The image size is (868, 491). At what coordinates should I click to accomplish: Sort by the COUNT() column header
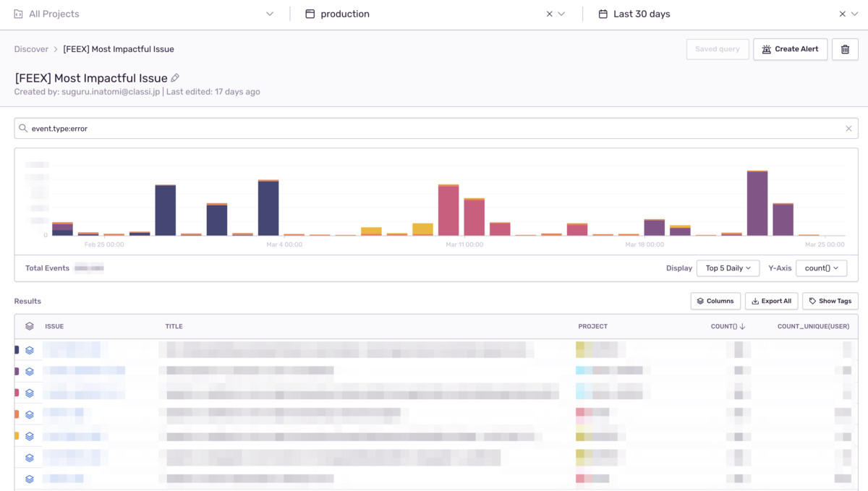[728, 327]
